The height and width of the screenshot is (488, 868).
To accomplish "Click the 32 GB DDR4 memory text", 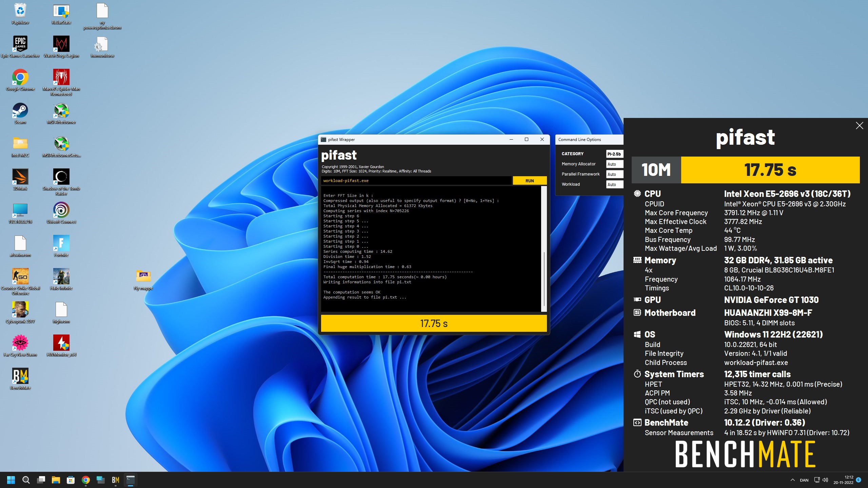I will click(778, 260).
